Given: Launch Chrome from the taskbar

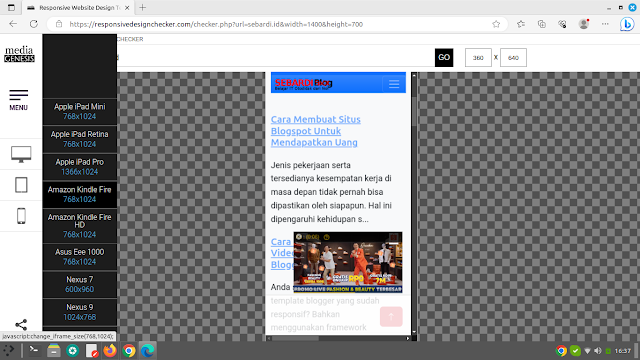Looking at the screenshot, I should pos(129,350).
